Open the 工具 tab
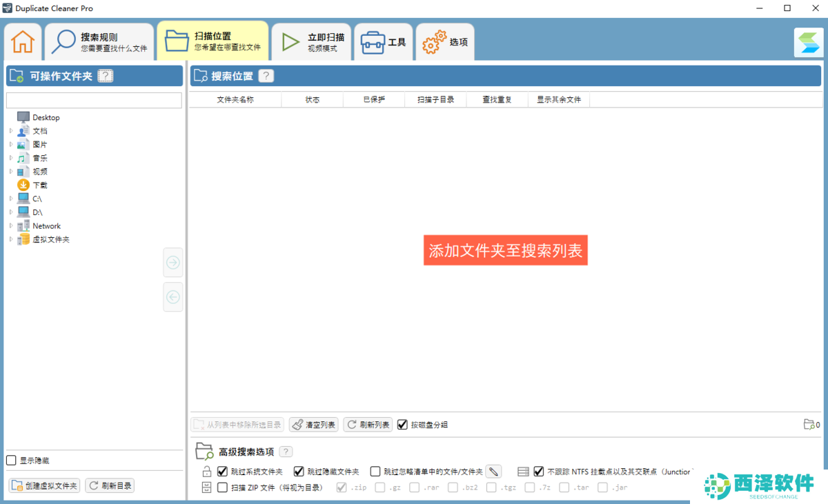This screenshot has width=828, height=504. coord(384,41)
